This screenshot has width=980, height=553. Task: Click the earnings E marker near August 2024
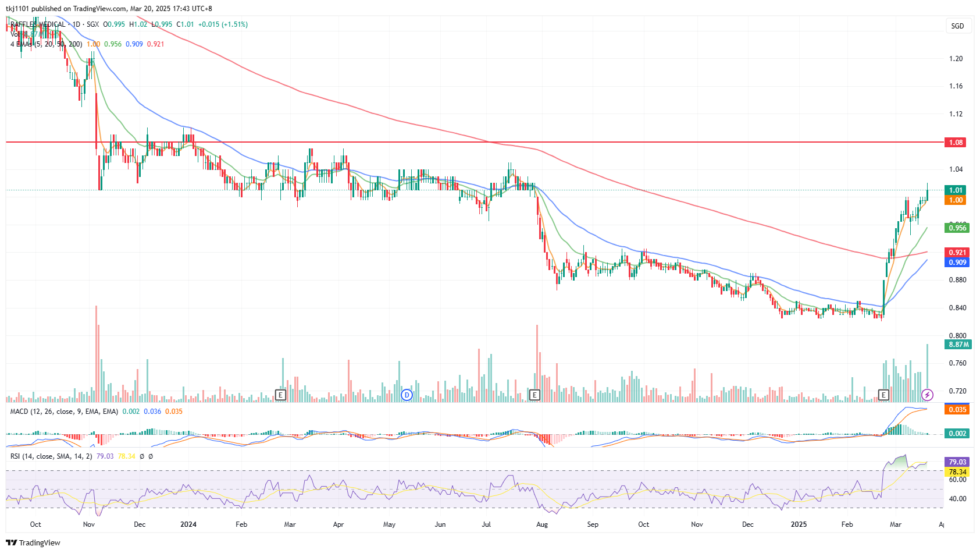click(534, 395)
